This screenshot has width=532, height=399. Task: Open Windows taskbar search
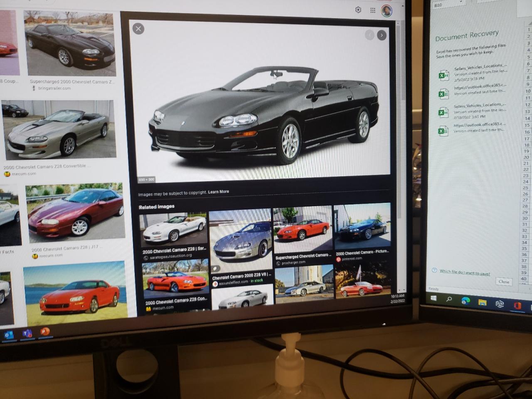click(449, 299)
